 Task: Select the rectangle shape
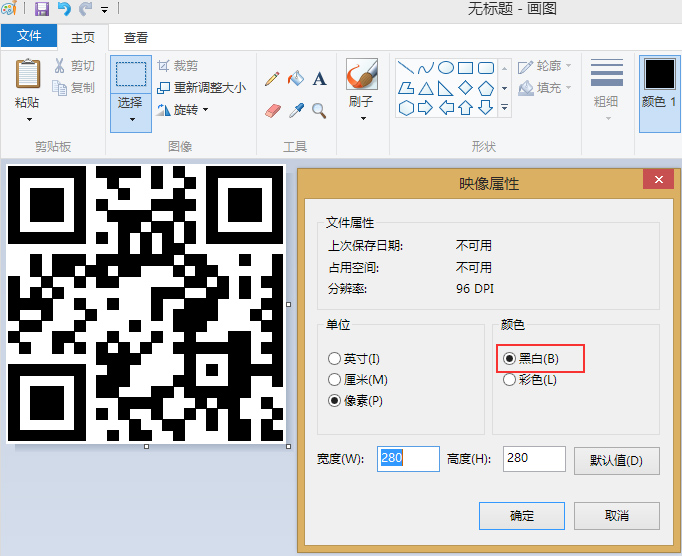click(465, 67)
